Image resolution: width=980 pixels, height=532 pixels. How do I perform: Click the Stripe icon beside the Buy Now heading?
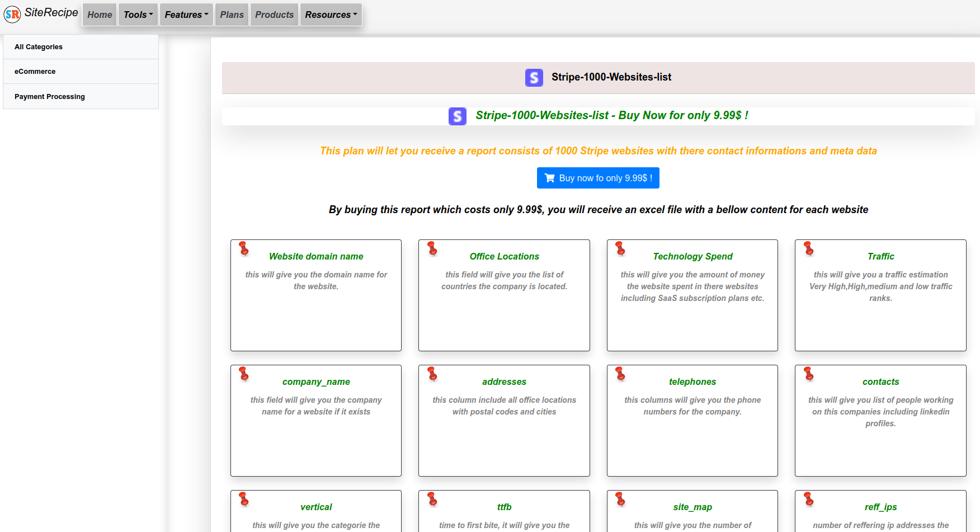[x=458, y=116]
